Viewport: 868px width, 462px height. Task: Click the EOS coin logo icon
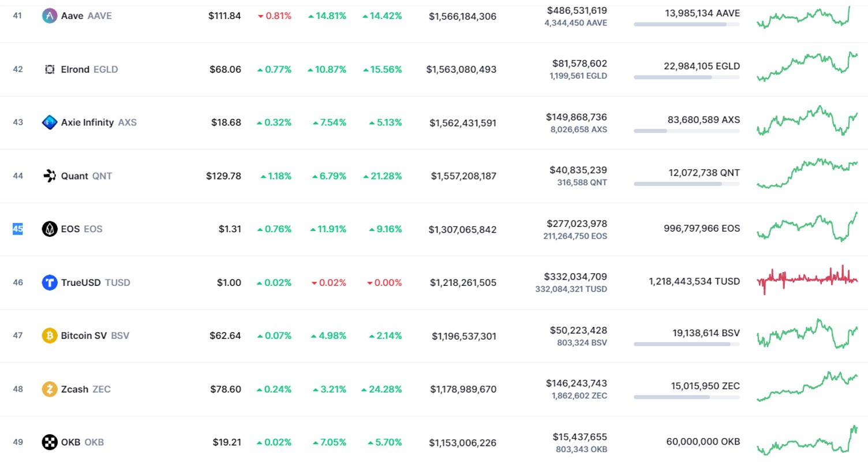(x=50, y=229)
